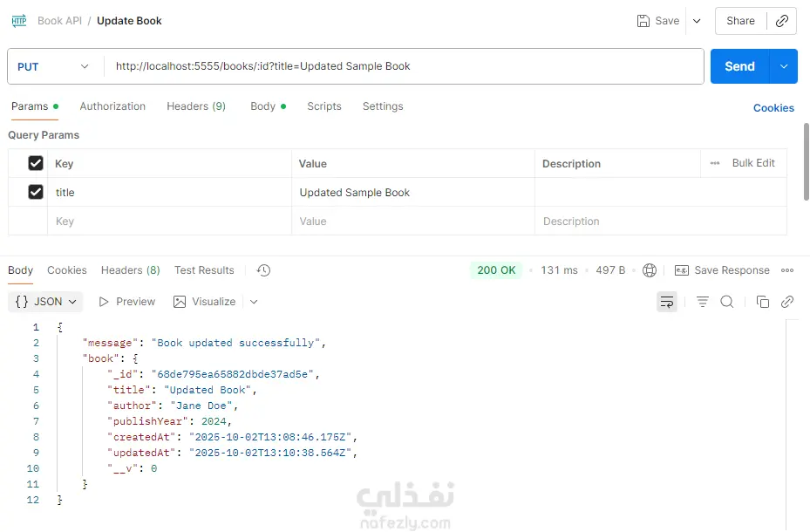
Task: Open the request Headers (9) tab
Action: pos(196,106)
